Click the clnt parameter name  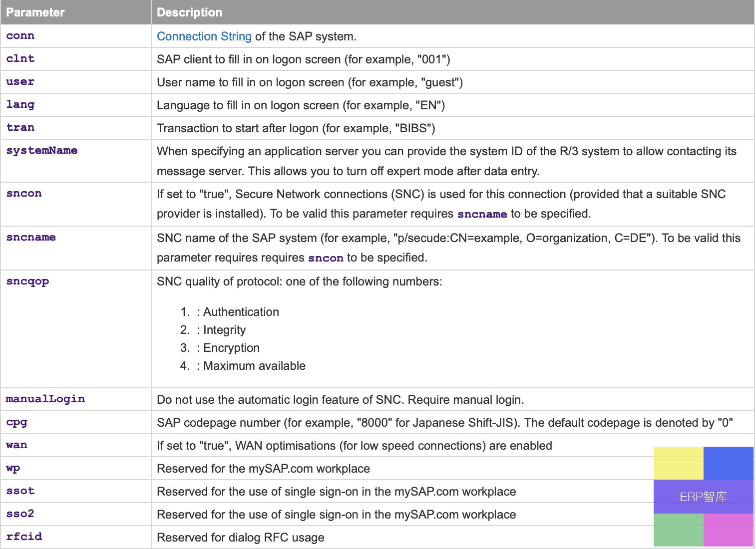tap(20, 59)
